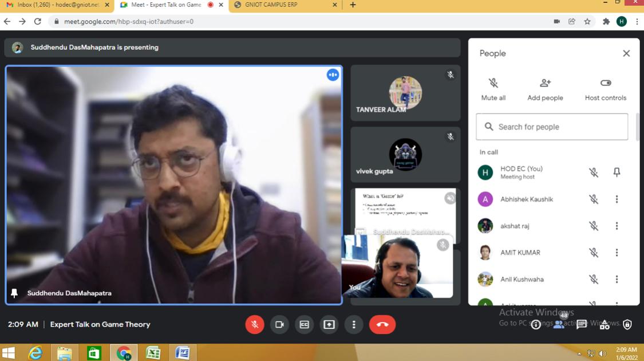Click the Search for people field
This screenshot has height=361, width=644.
click(552, 127)
